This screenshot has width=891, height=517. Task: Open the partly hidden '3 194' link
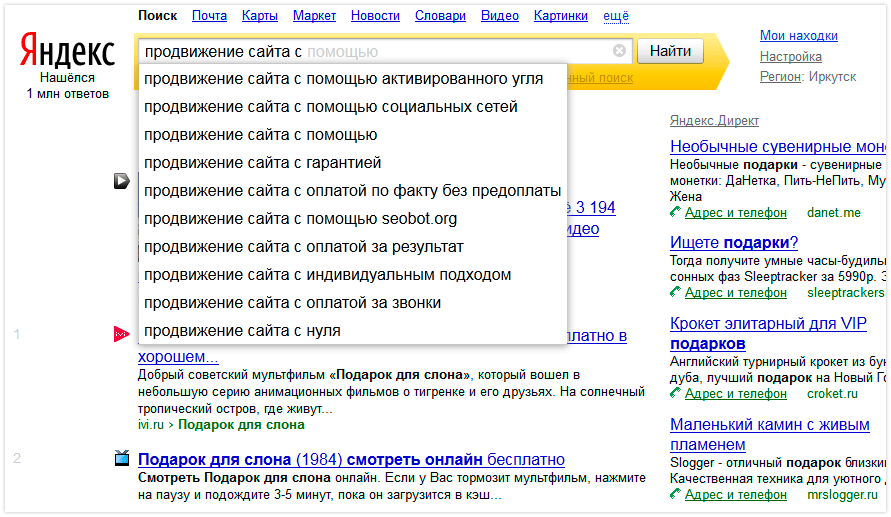coord(592,208)
